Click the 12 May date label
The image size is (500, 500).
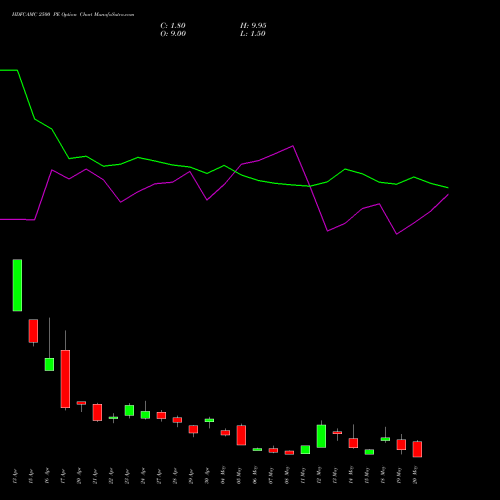pos(319,475)
